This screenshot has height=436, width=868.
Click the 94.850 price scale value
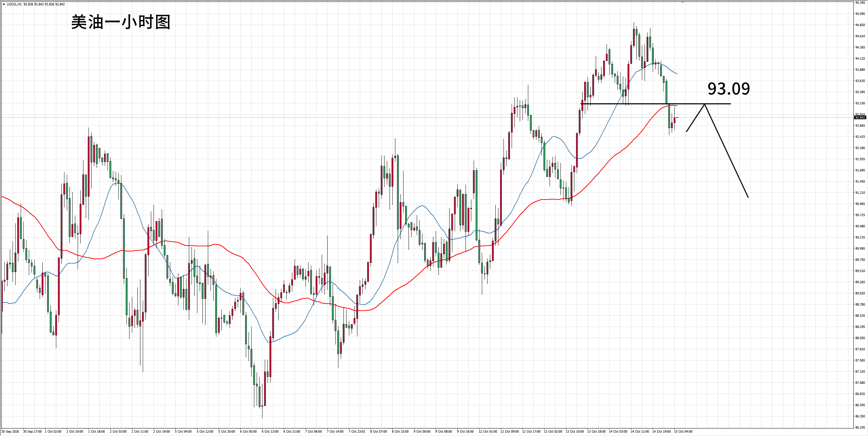click(860, 25)
